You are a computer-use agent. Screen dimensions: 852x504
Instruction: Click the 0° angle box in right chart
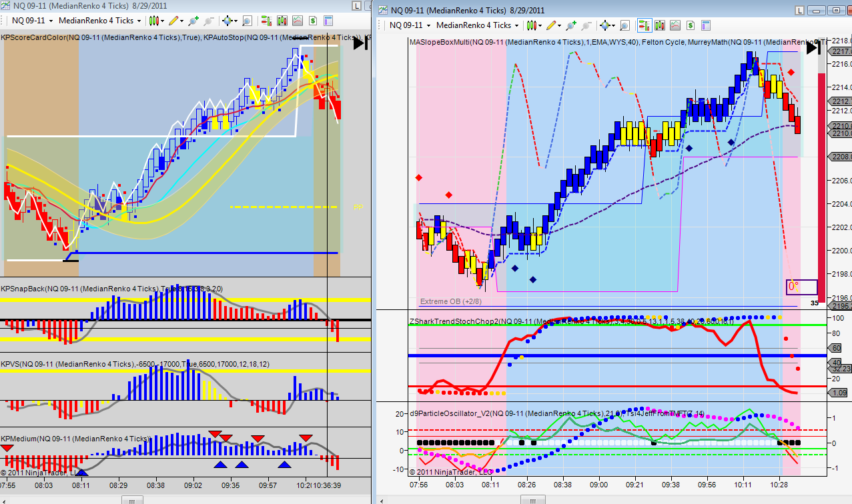click(801, 287)
